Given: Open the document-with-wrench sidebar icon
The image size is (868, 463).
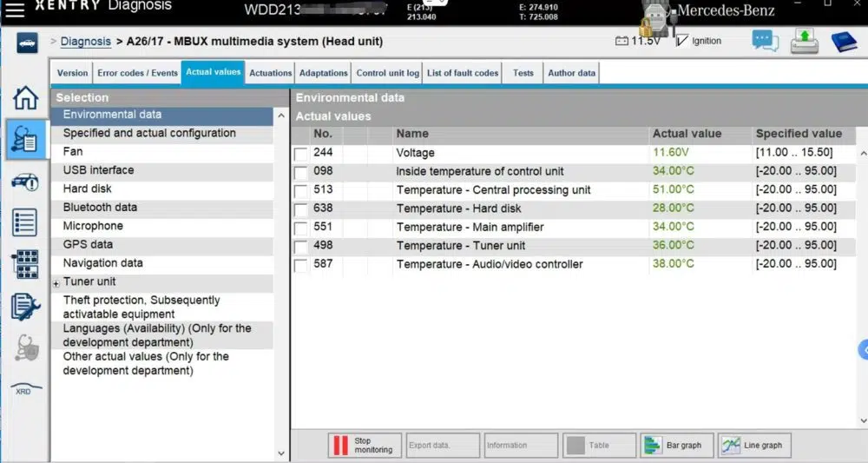Looking at the screenshot, I should point(25,307).
